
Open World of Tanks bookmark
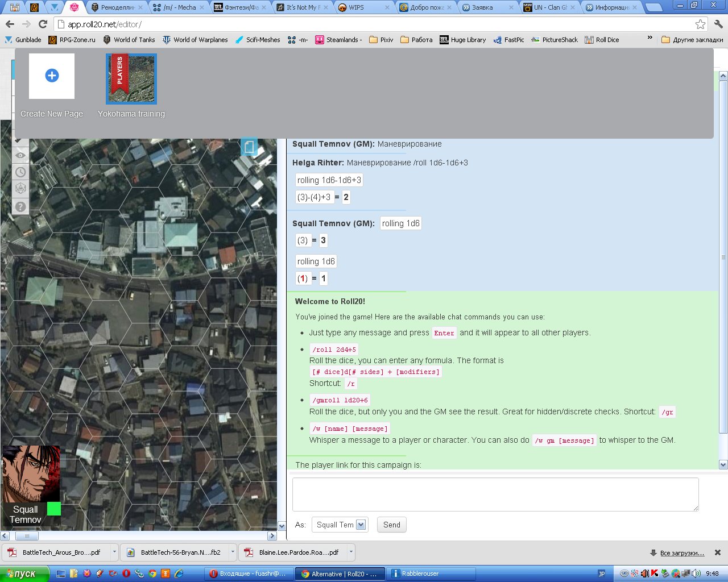tap(129, 40)
